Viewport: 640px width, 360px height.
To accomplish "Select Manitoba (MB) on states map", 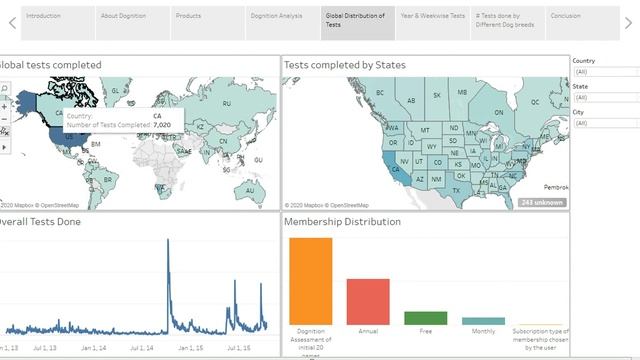I will pos(462,92).
